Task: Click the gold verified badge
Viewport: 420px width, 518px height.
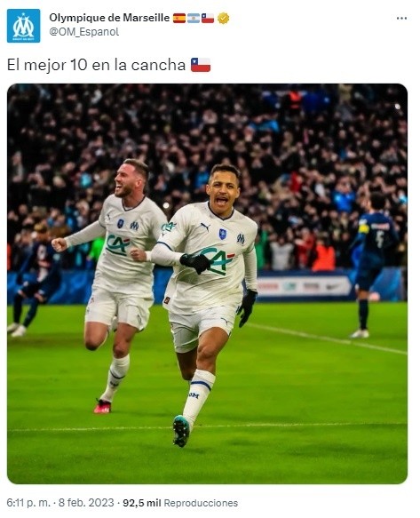Action: tap(224, 18)
